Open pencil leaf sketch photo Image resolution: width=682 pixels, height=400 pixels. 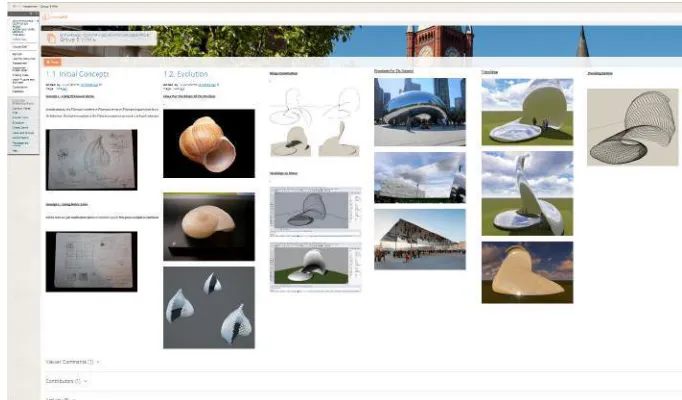(91, 160)
